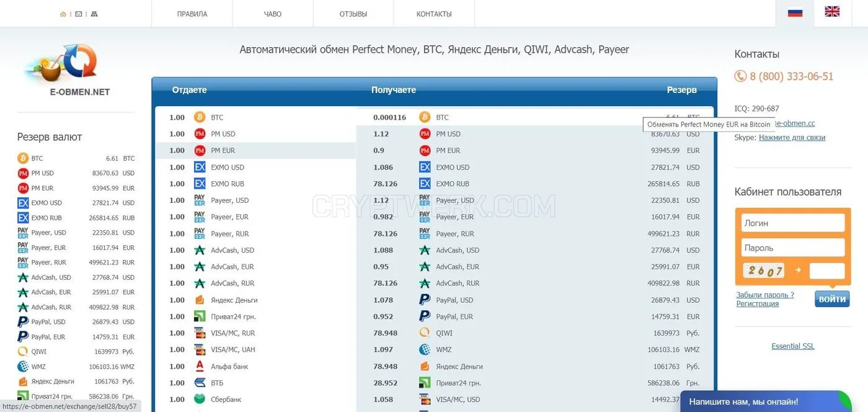Click PayPal, EUR icon in Резерв валют sidebar

[x=23, y=337]
